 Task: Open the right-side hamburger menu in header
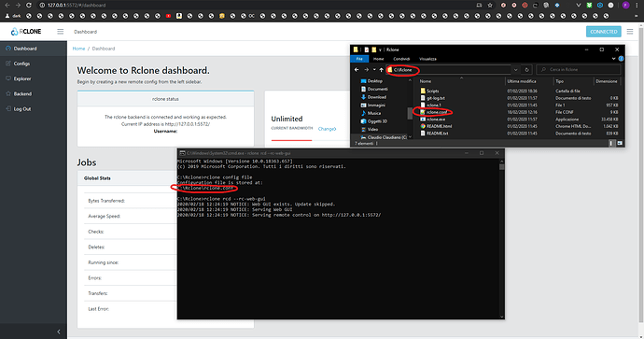[630, 32]
